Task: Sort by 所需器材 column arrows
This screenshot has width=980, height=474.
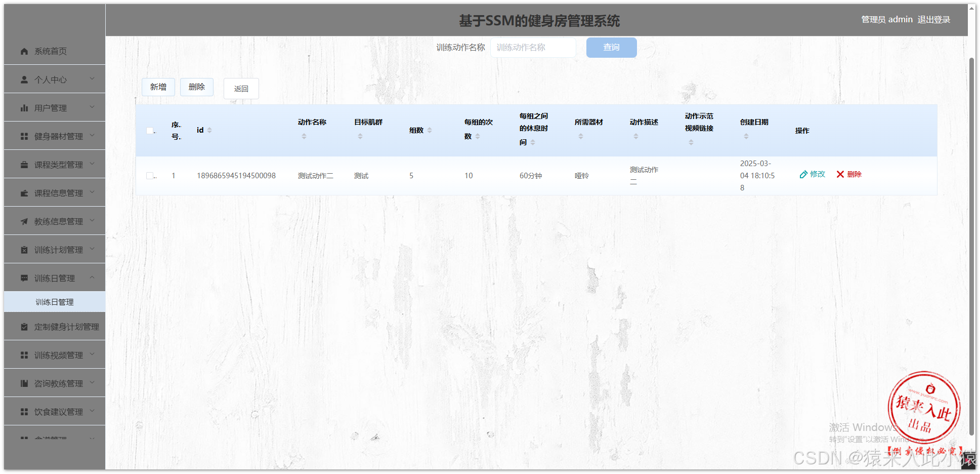Action: pyautogui.click(x=581, y=136)
